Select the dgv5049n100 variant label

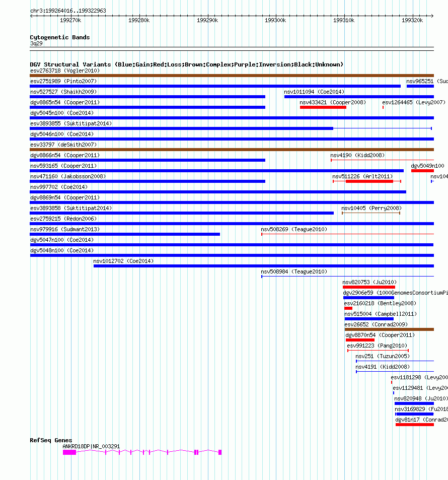[x=427, y=166]
